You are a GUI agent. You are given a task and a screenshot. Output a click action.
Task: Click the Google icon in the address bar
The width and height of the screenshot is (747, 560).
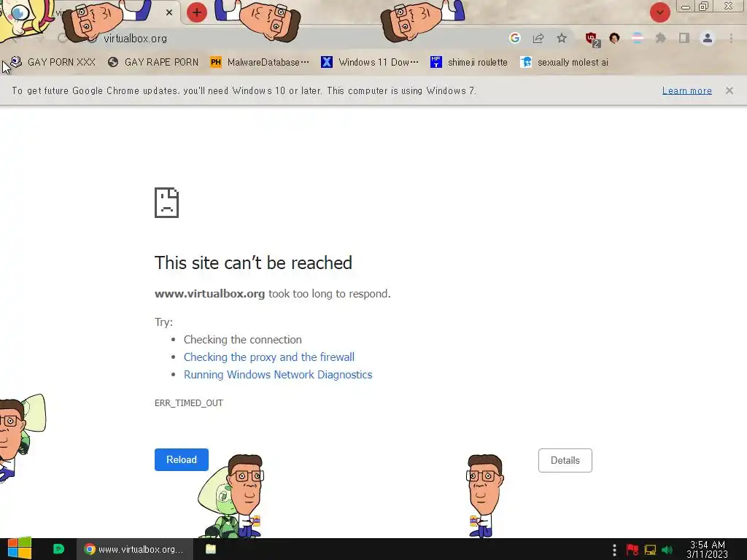coord(514,38)
